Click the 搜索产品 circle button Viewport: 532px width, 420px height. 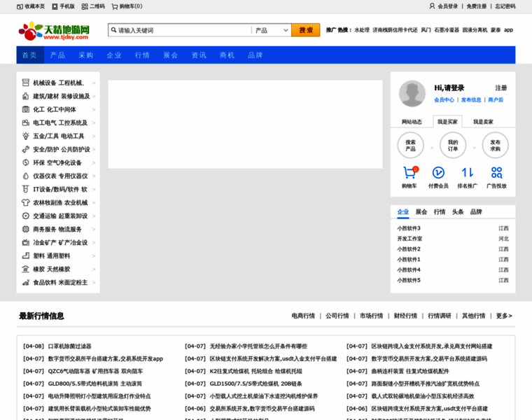(x=410, y=145)
